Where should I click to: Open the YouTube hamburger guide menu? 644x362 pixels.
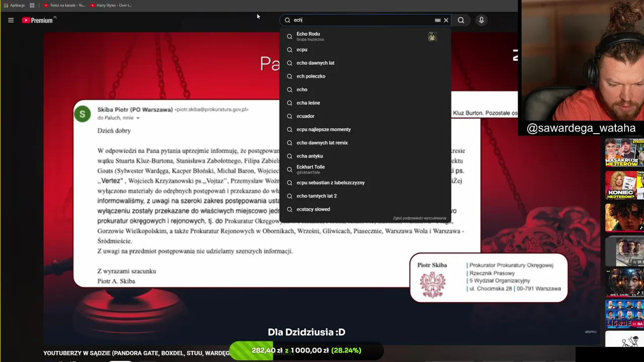click(11, 20)
